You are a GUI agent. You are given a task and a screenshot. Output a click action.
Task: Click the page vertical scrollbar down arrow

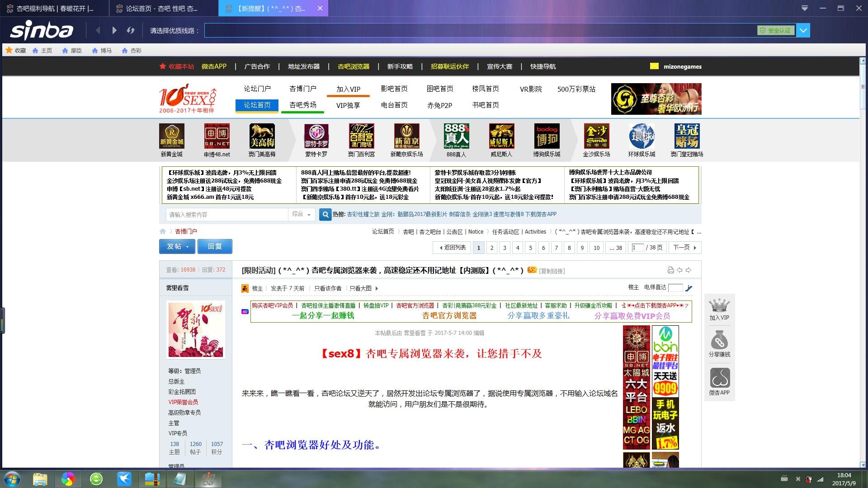863,465
